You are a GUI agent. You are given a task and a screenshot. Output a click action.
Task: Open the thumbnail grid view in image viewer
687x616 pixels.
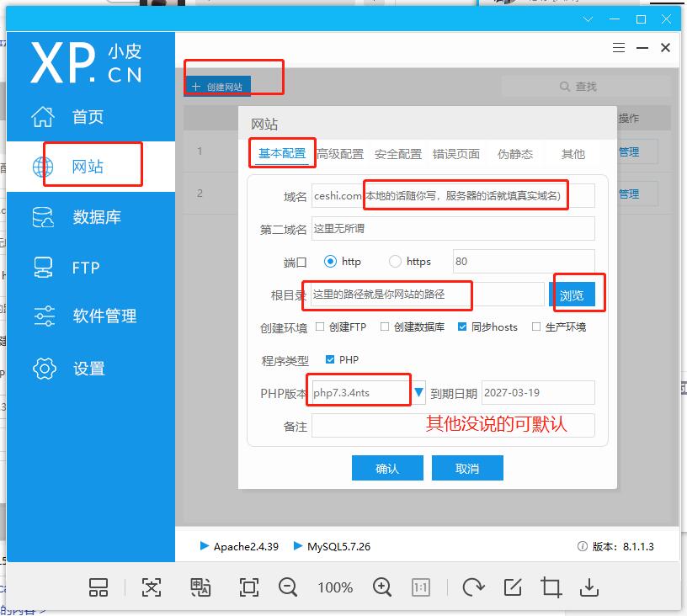tap(99, 587)
